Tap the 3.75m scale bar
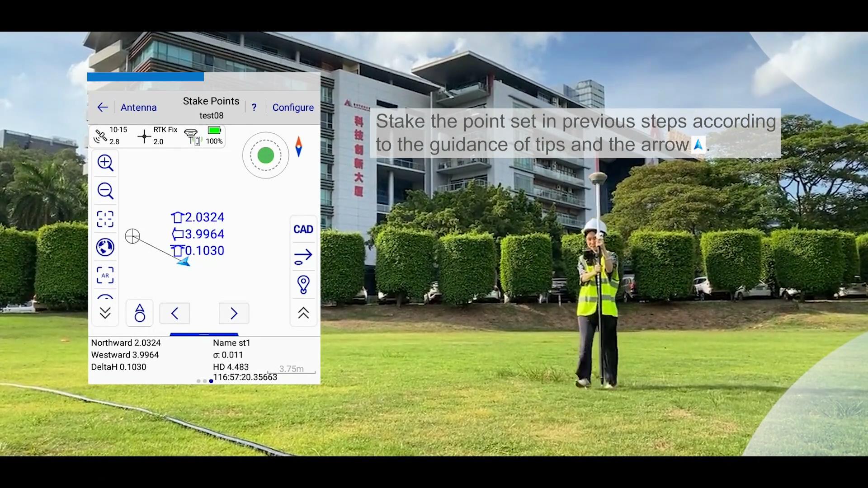The image size is (868, 488). click(291, 370)
